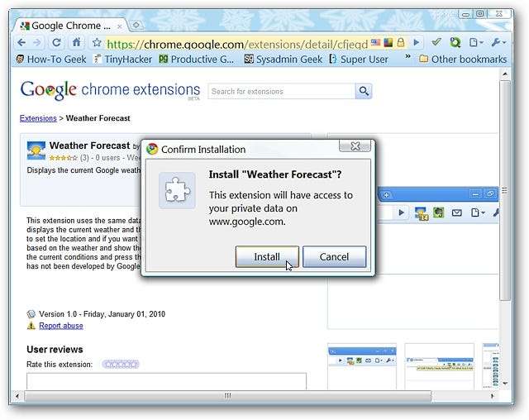Image resolution: width=529 pixels, height=420 pixels.
Task: Click the horizontal scrollbar thumb
Action: [x=228, y=396]
